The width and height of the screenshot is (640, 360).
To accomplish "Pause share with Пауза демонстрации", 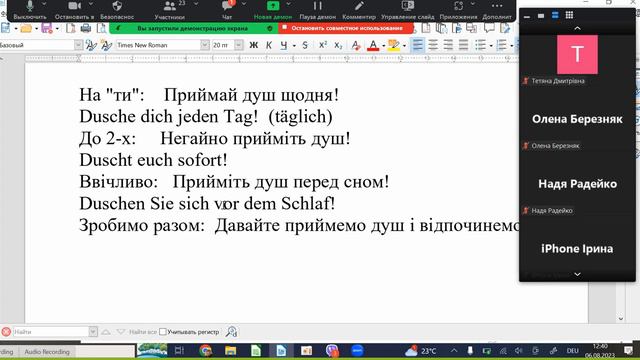I will (x=318, y=10).
